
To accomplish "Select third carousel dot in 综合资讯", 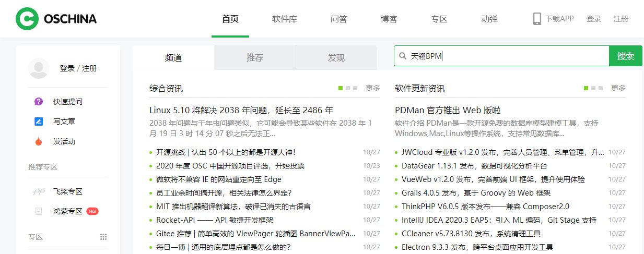I will (355, 88).
